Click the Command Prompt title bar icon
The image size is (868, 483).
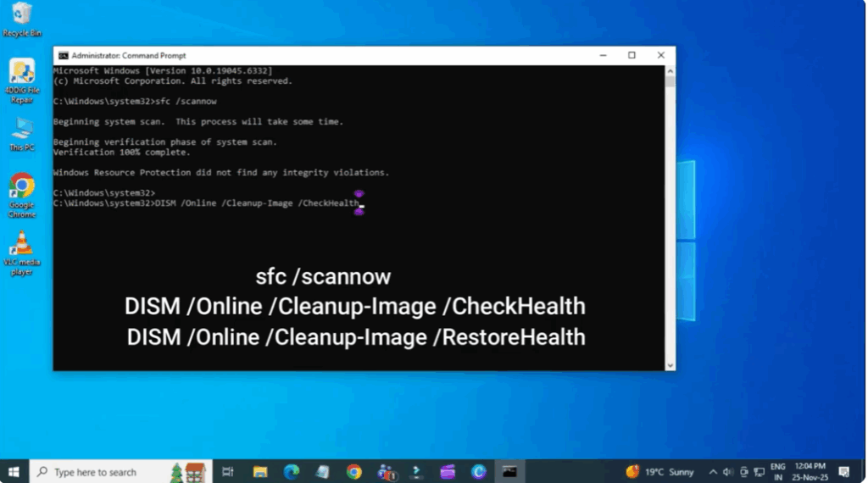click(64, 55)
